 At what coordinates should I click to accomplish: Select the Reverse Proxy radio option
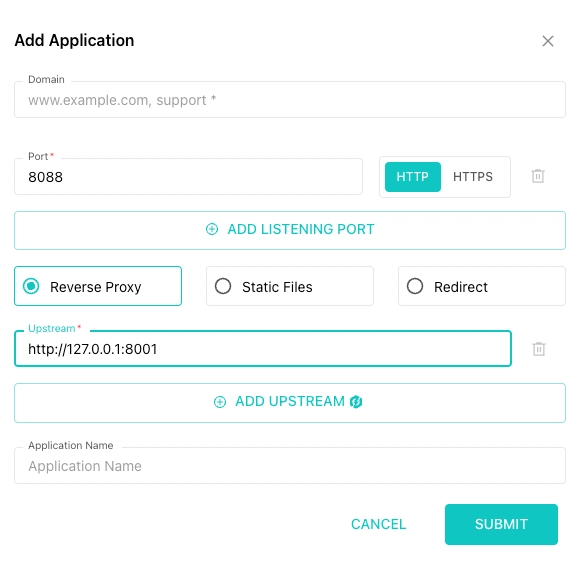[98, 286]
